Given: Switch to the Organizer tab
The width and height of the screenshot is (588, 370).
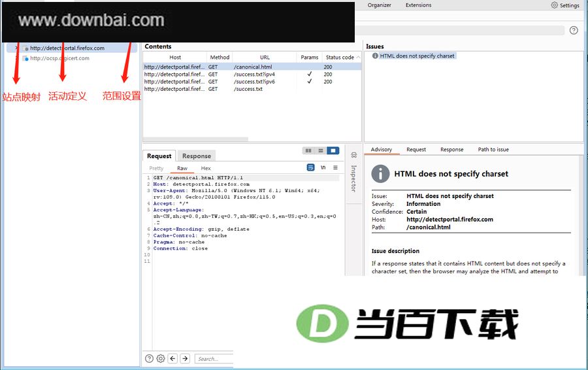Looking at the screenshot, I should coord(379,5).
